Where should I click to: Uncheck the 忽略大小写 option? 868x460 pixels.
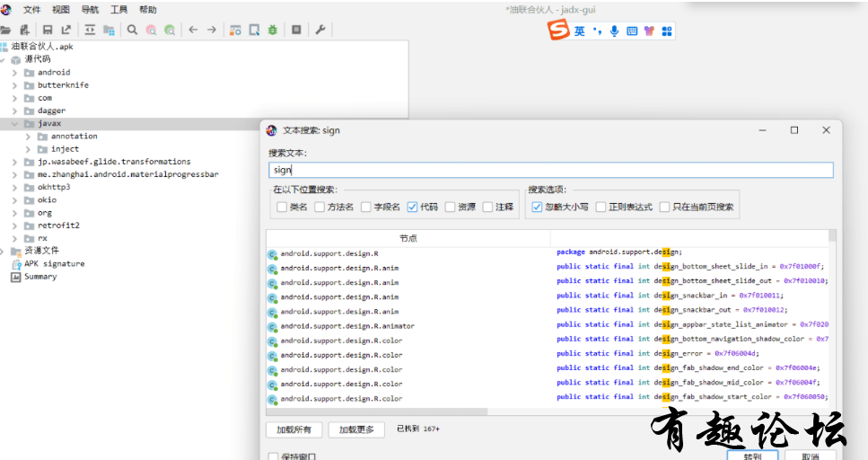click(537, 207)
